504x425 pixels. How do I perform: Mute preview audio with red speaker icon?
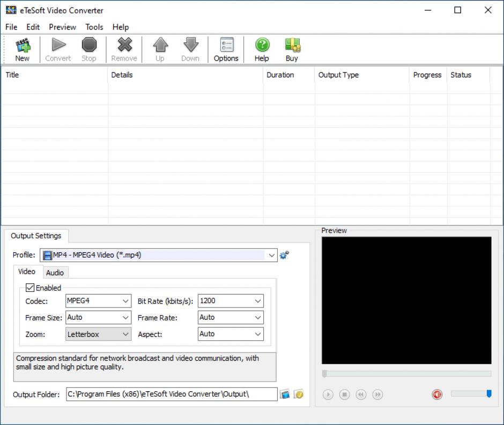[437, 394]
